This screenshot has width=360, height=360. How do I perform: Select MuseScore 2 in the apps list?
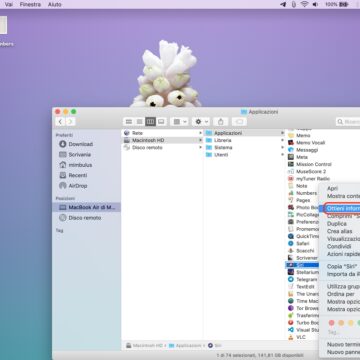[x=307, y=171]
